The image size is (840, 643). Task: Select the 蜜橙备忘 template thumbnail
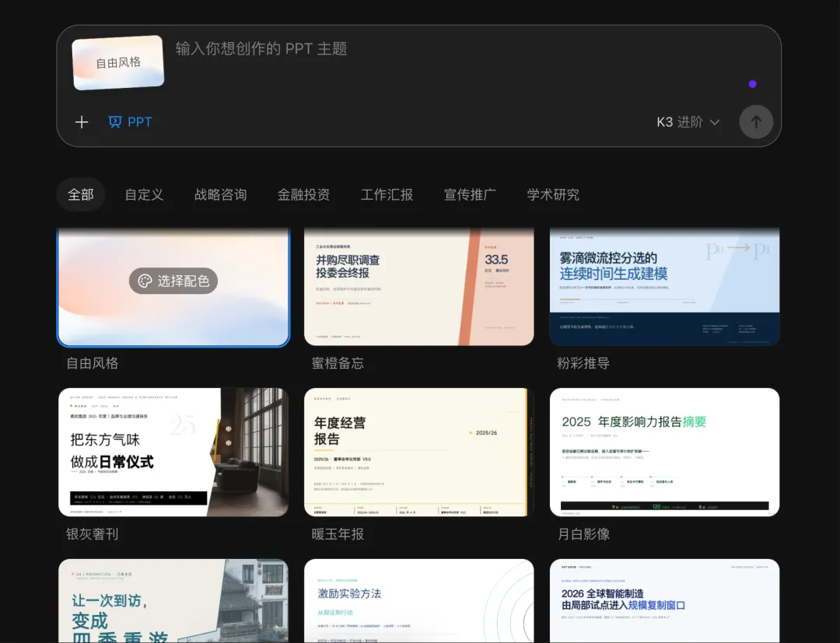click(x=419, y=286)
